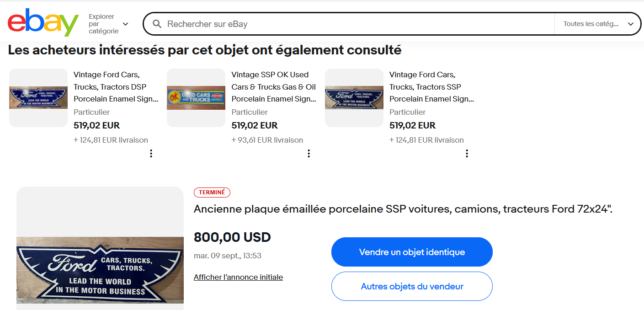Open the Afficher l'annonce initiale link
This screenshot has height=310, width=644.
pos(238,277)
